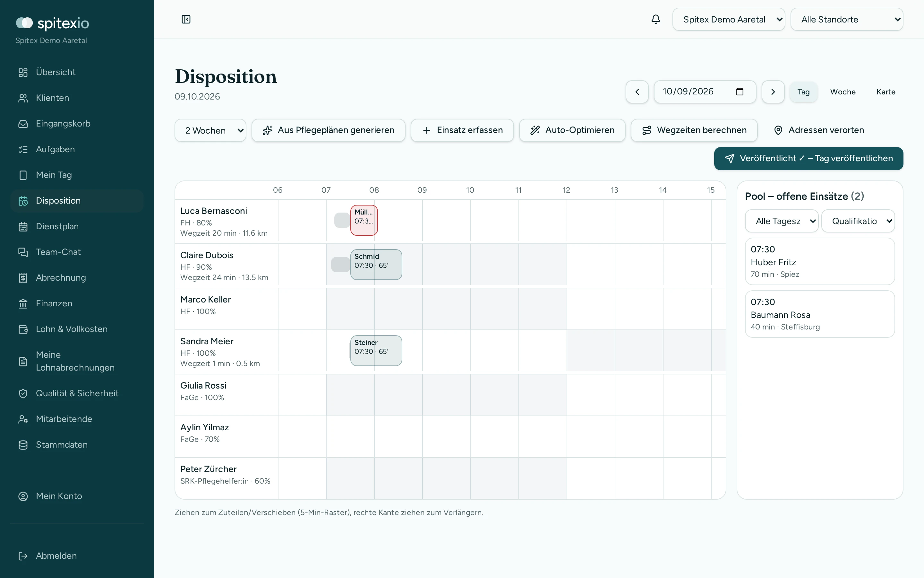Click Aus Pflegeplänen generieren button
Screen dimensions: 924x578
[328, 130]
